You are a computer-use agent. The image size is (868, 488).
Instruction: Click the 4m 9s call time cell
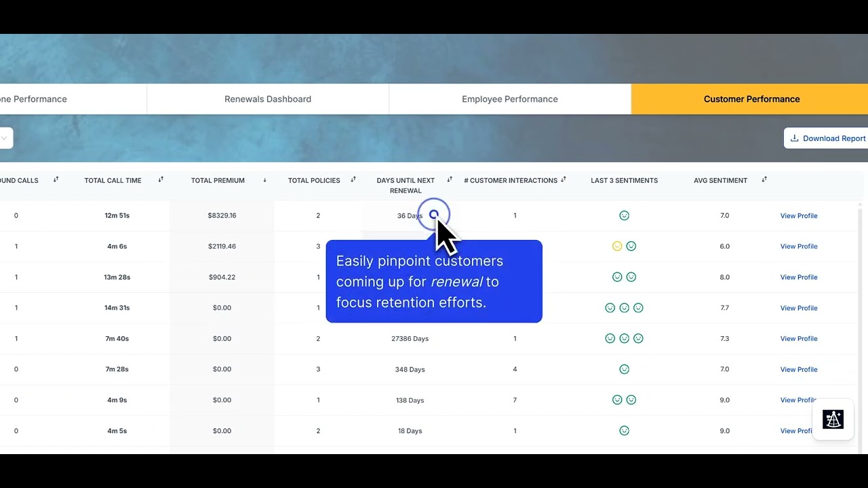117,400
